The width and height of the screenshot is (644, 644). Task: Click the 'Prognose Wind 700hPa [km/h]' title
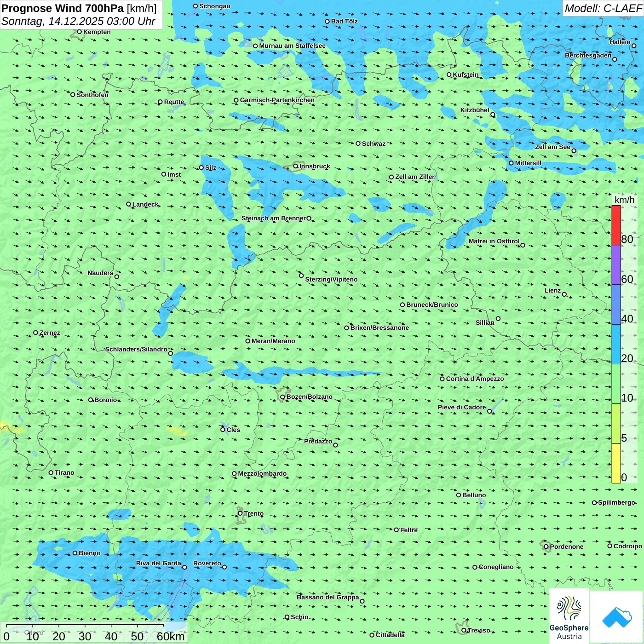click(x=79, y=8)
